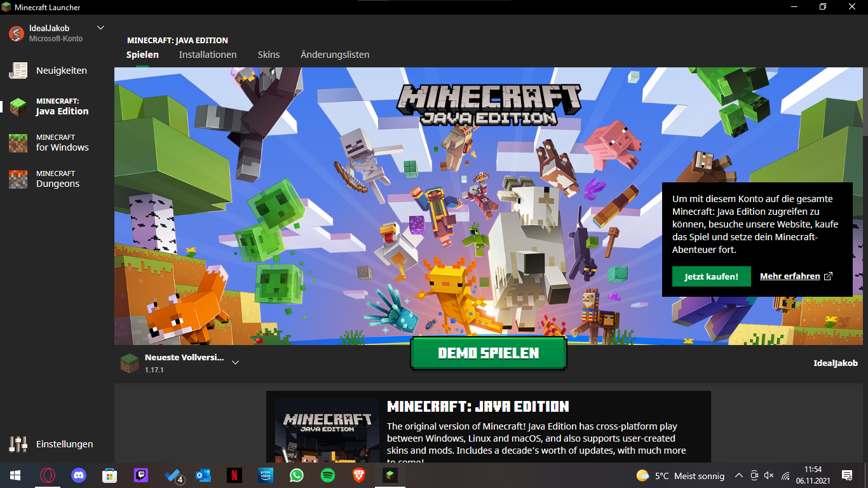Expand the version selector chevron
The height and width of the screenshot is (488, 868).
pyautogui.click(x=235, y=362)
